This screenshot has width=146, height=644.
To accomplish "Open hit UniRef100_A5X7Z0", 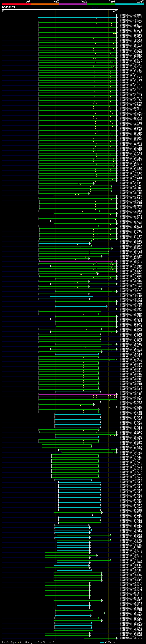I will (x=131, y=20).
